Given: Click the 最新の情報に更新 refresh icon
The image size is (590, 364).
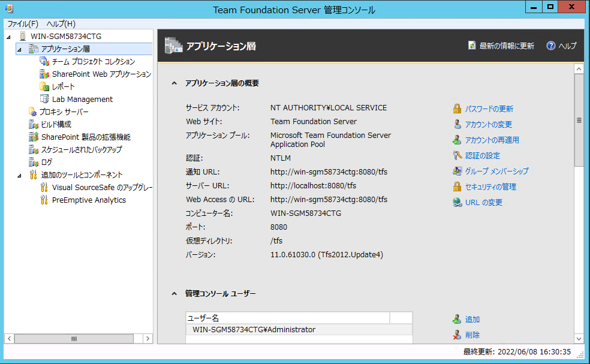Looking at the screenshot, I should (x=472, y=46).
